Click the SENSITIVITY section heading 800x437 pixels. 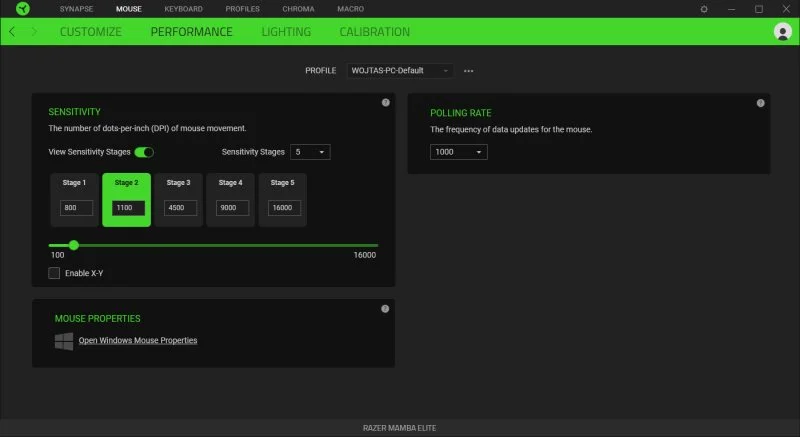74,112
